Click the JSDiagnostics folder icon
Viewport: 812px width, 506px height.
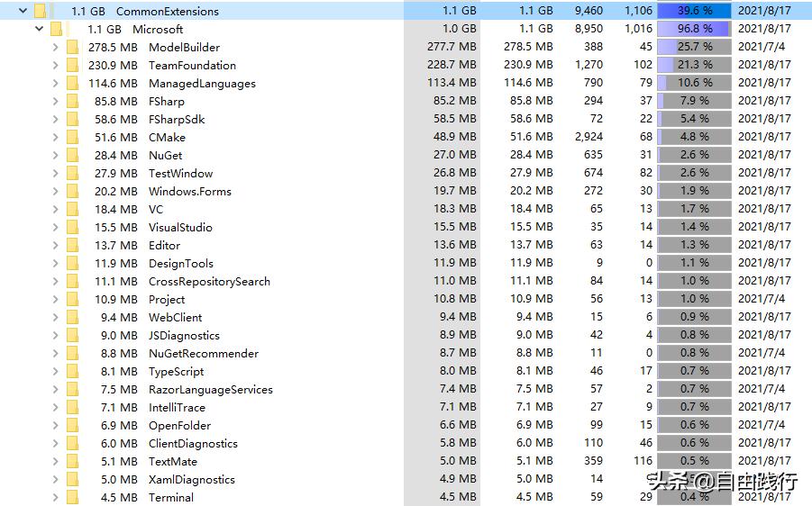tap(72, 335)
